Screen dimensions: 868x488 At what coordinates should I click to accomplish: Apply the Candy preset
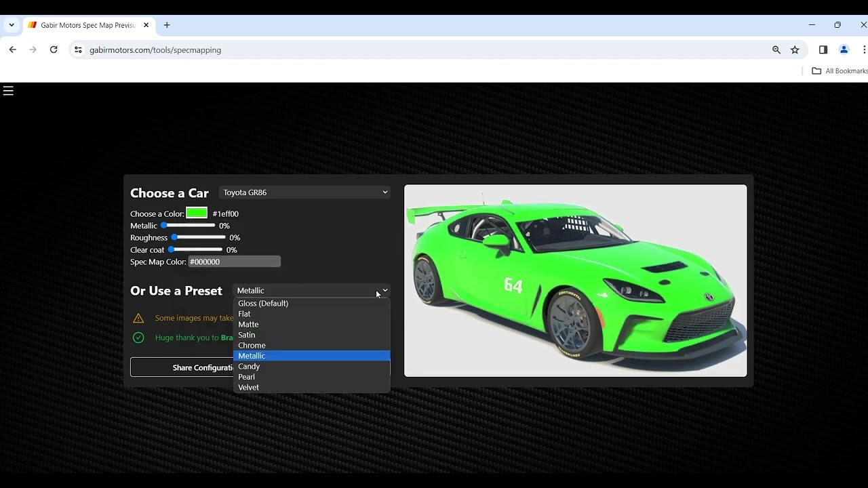312,366
